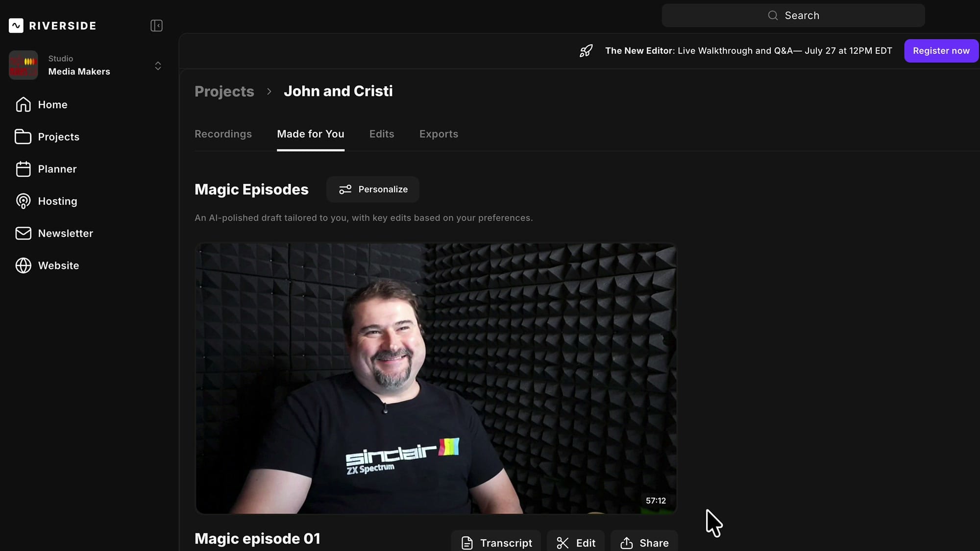
Task: Click the Edit scissors icon
Action: (x=563, y=543)
